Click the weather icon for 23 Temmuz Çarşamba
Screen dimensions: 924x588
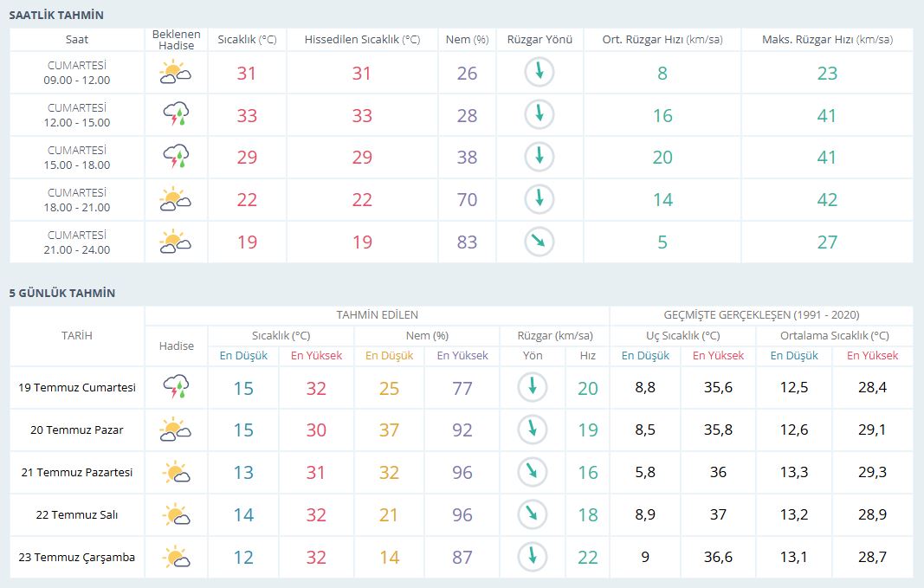[176, 558]
